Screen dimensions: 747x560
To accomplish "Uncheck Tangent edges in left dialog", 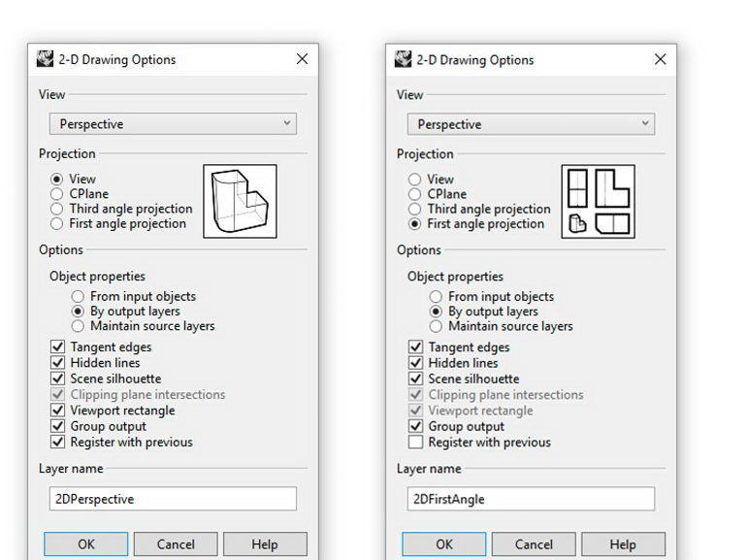I will pos(58,347).
